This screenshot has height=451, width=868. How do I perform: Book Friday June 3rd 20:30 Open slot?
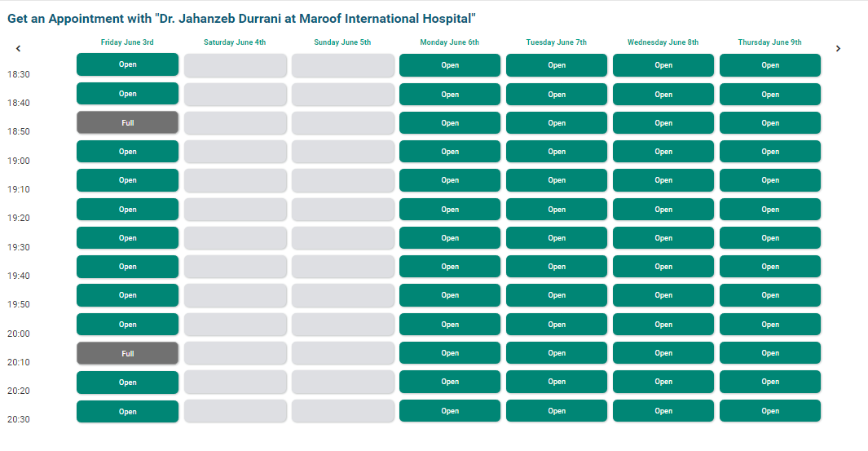click(127, 411)
